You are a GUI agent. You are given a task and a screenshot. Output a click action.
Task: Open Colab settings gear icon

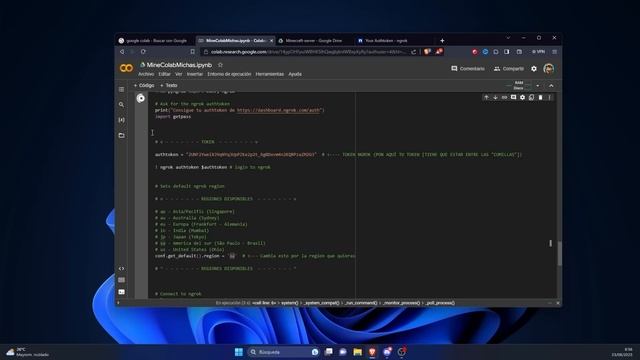pos(534,69)
